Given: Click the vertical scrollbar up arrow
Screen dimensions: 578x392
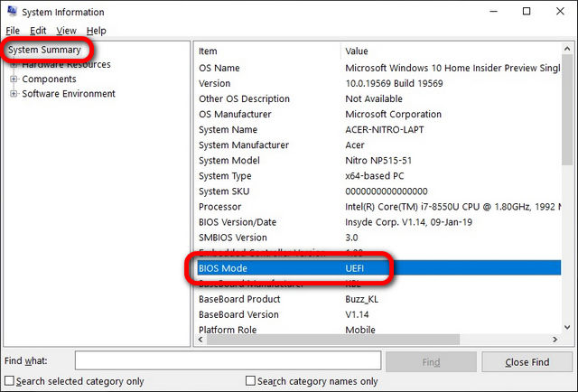Looking at the screenshot, I should (567, 49).
